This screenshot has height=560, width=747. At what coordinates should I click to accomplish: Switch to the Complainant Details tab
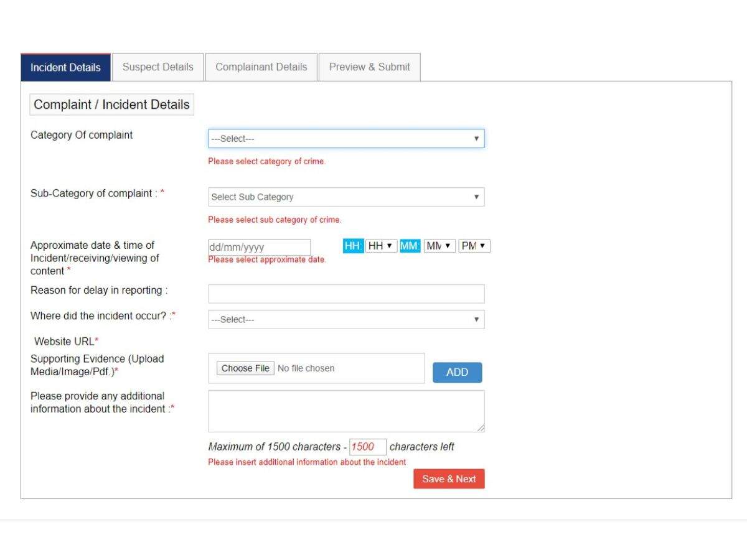point(261,67)
